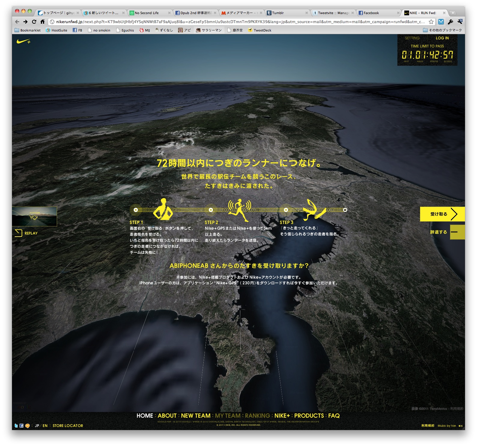The image size is (477, 448).
Task: Click the STEP 3 passing-sash runner icon
Action: pyautogui.click(x=314, y=210)
